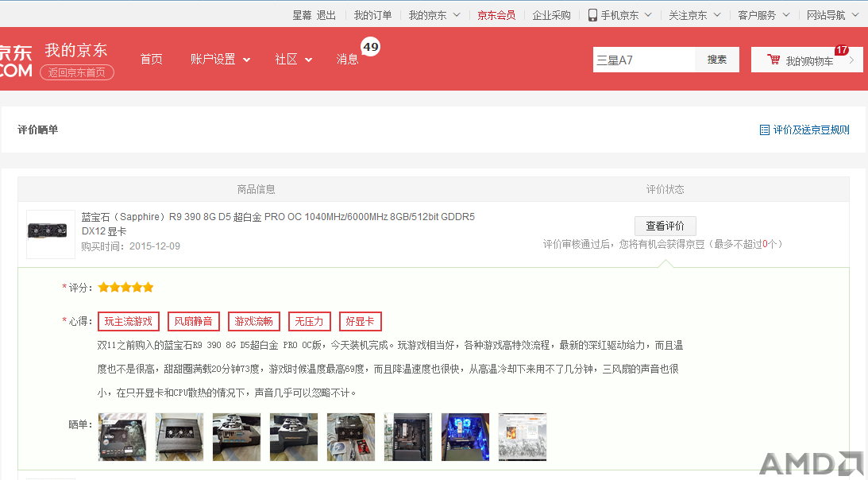The height and width of the screenshot is (480, 868).
Task: Click the phone icon beside 手机京东
Action: 592,15
